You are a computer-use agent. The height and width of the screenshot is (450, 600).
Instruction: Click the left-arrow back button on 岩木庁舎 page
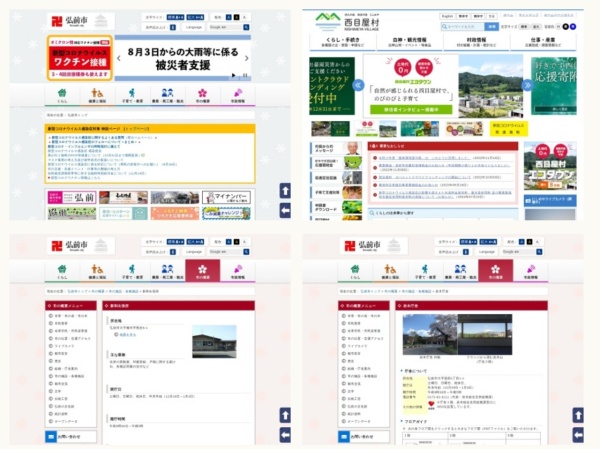(x=578, y=435)
